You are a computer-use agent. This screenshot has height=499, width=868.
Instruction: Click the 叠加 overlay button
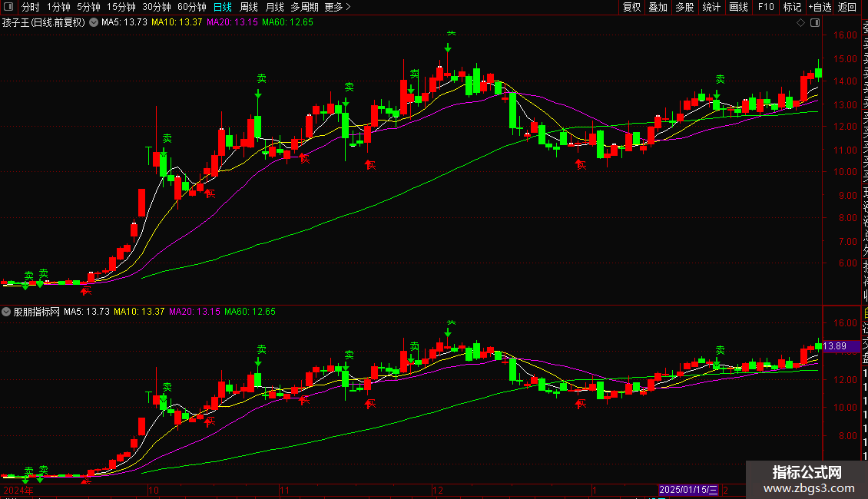pyautogui.click(x=658, y=7)
